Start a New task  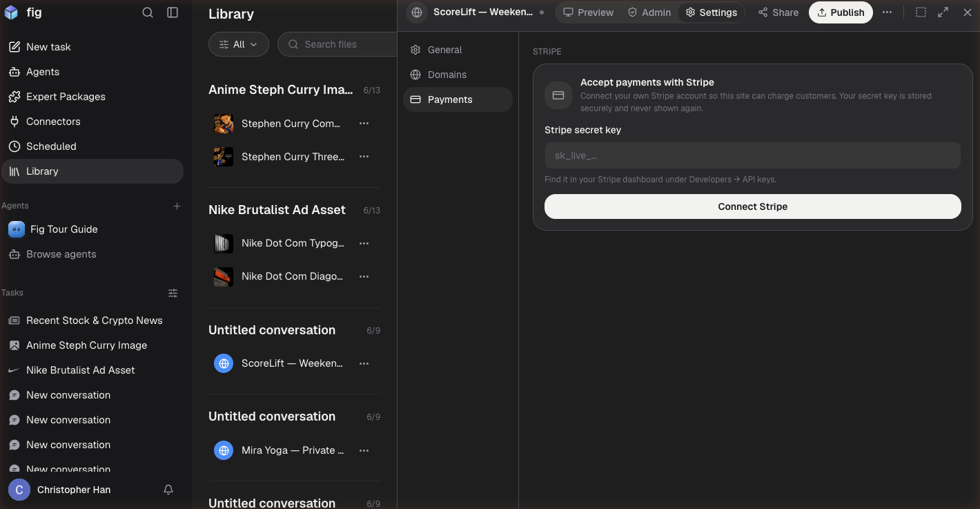[92, 47]
